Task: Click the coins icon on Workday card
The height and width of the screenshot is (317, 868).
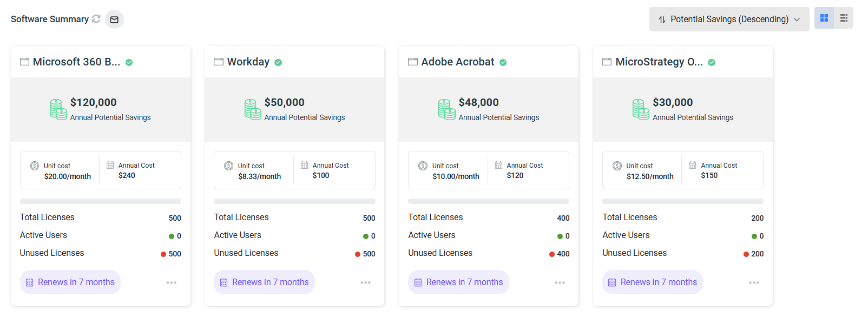Action: [253, 109]
